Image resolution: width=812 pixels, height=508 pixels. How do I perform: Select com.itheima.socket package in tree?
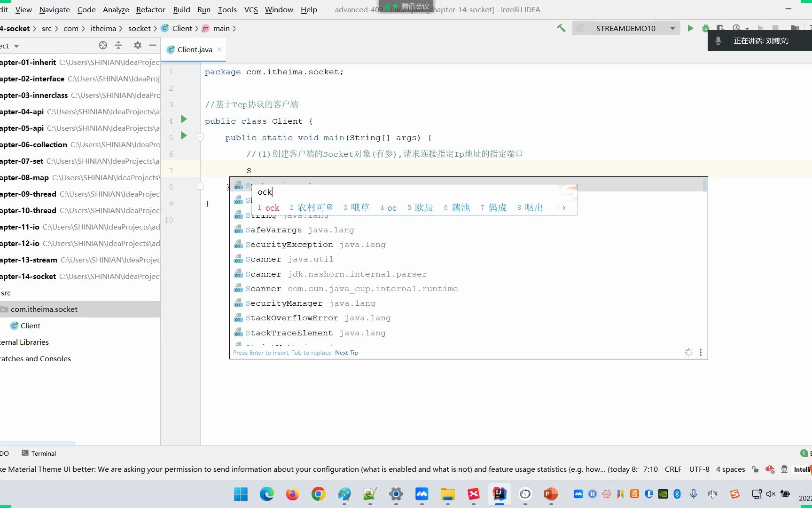(x=80, y=309)
